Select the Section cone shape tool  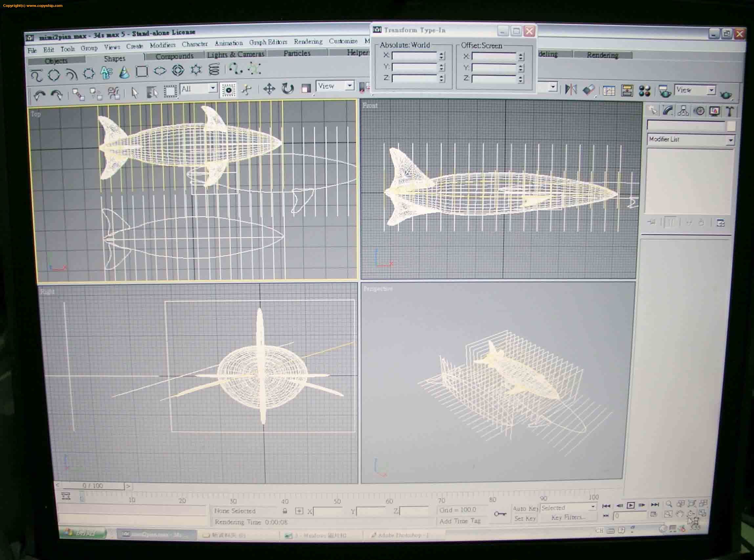[x=124, y=72]
